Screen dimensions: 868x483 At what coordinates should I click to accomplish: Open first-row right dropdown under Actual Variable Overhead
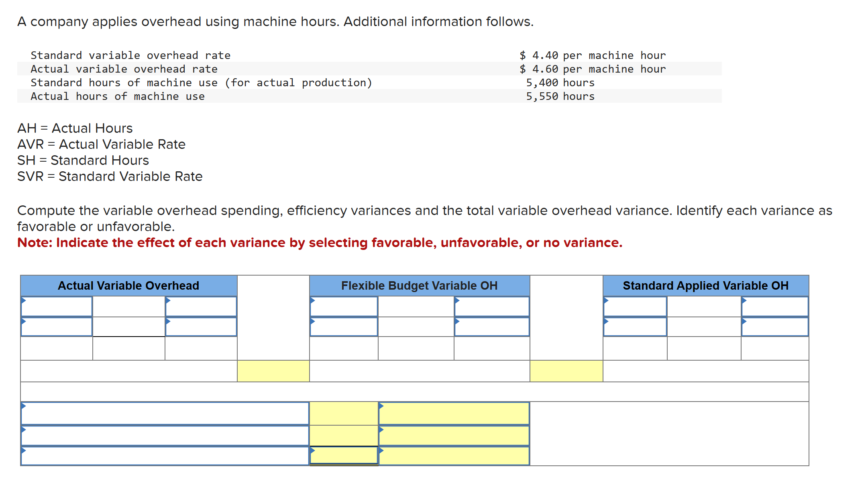(201, 306)
